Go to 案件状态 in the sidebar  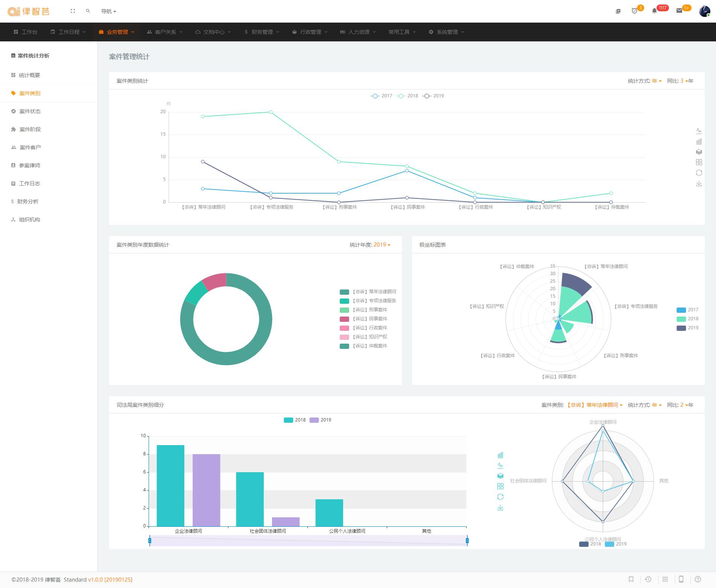point(30,111)
